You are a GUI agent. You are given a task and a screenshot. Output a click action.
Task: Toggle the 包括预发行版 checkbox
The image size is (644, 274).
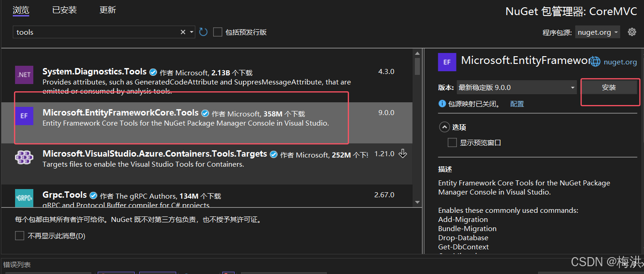click(218, 32)
